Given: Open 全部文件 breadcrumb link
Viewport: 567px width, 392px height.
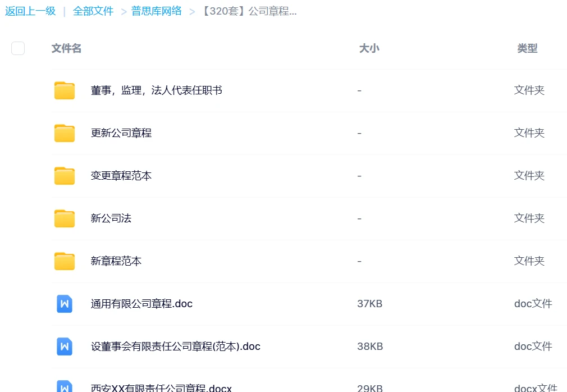Looking at the screenshot, I should [93, 11].
